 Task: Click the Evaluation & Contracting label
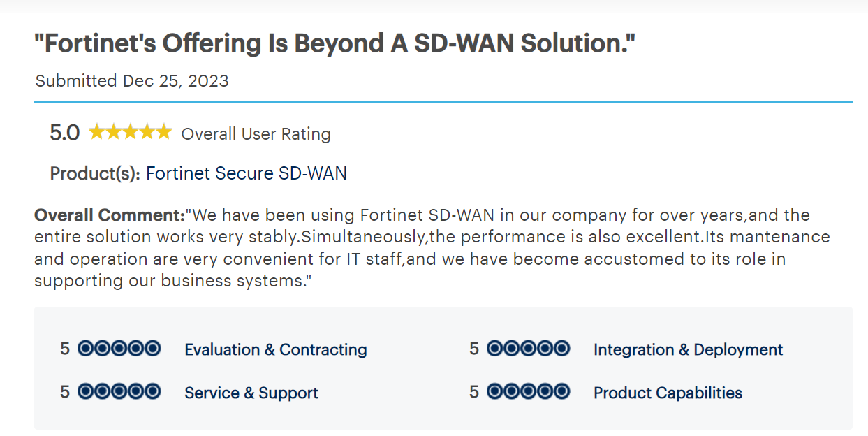coord(275,349)
